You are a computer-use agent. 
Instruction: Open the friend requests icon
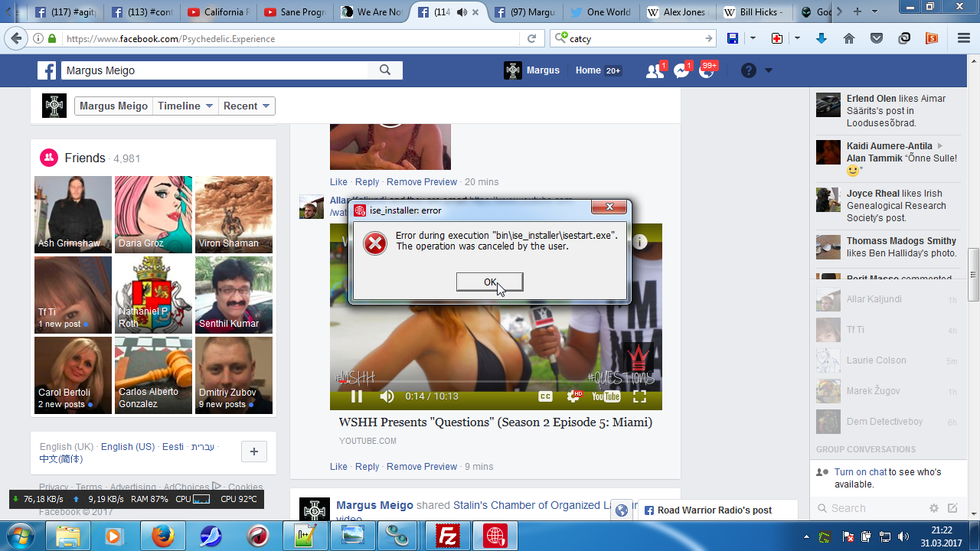click(x=655, y=70)
